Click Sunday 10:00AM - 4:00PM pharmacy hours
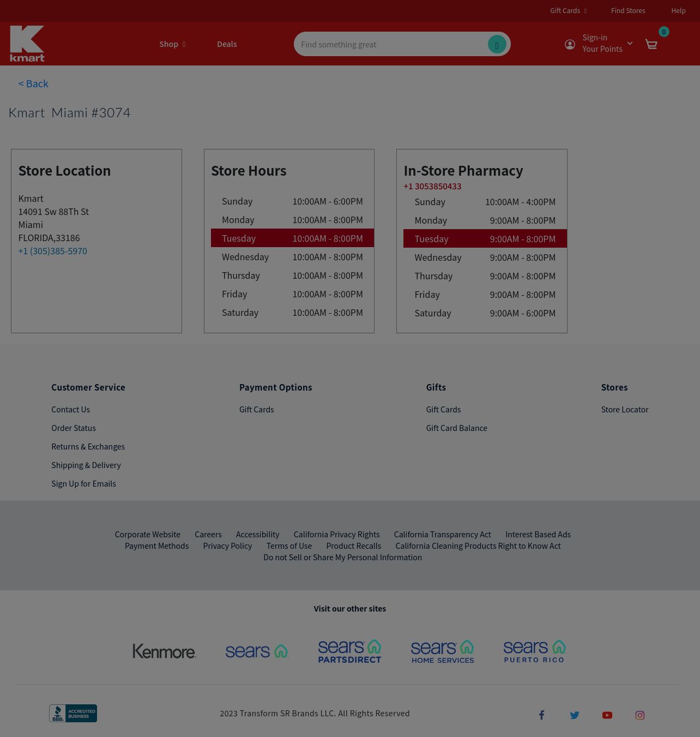The height and width of the screenshot is (737, 700). coord(485,201)
